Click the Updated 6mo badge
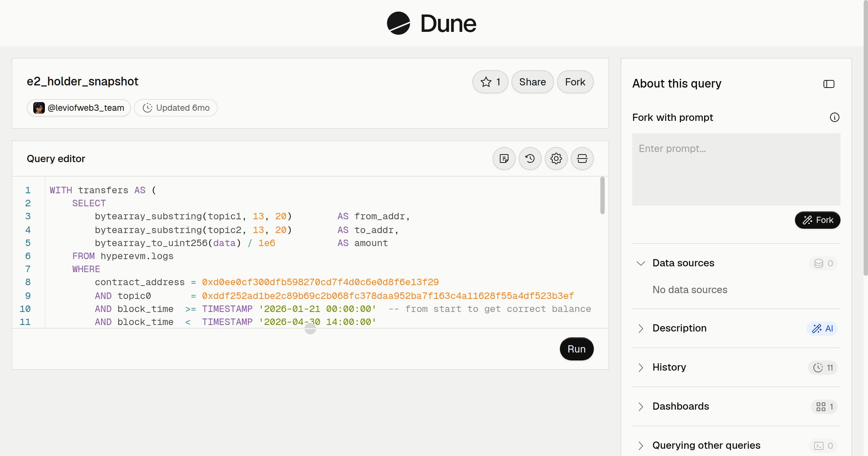 click(x=176, y=108)
